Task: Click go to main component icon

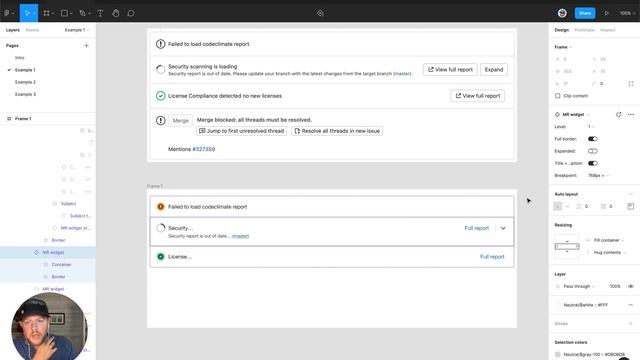Action: pos(618,115)
